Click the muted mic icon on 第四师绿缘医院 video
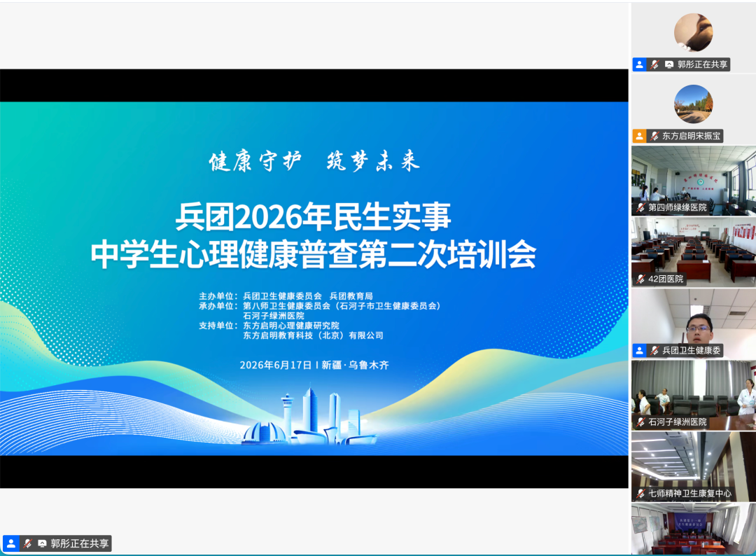This screenshot has height=556, width=756. (640, 207)
